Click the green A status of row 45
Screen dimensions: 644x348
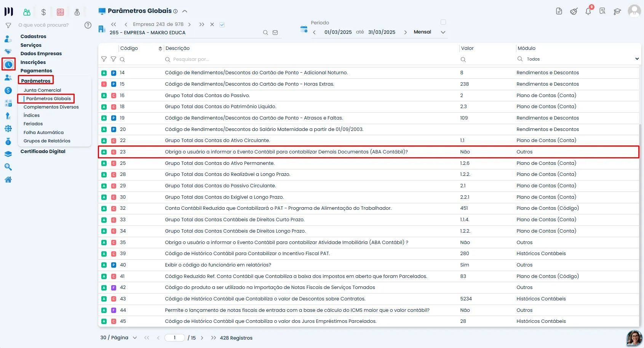(104, 321)
